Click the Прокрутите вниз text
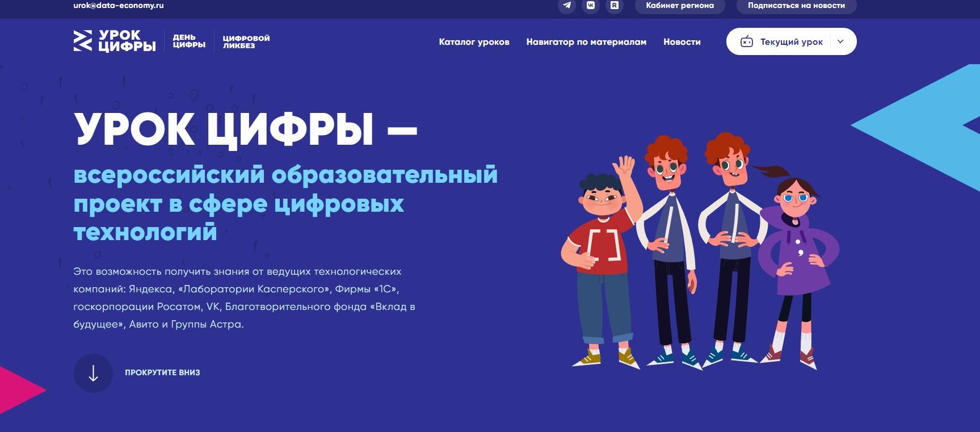The width and height of the screenshot is (980, 432). pos(162,373)
